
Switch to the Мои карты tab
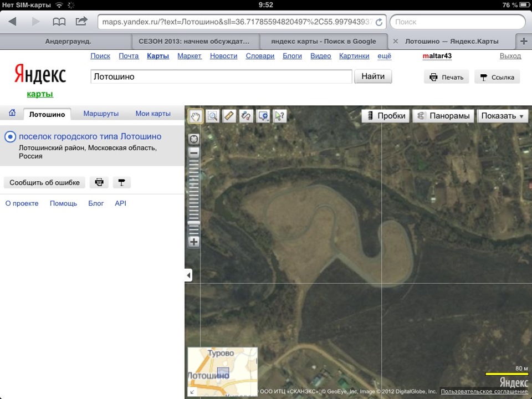pos(153,114)
